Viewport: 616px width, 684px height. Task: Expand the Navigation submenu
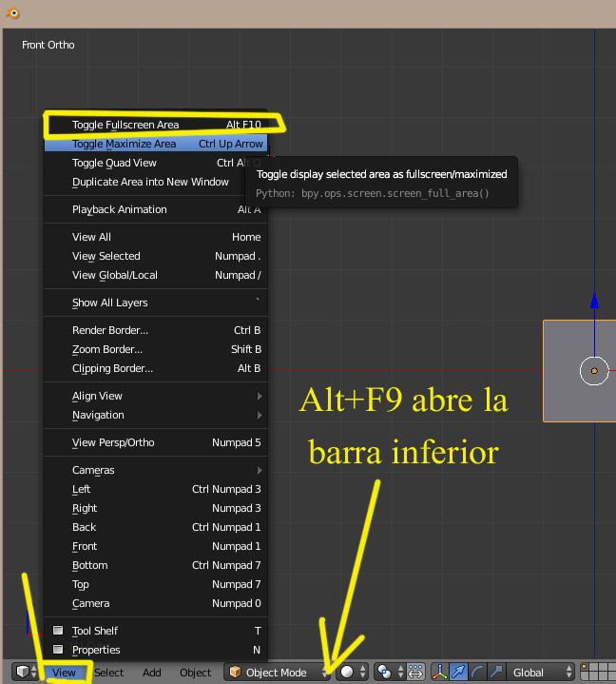pyautogui.click(x=156, y=416)
